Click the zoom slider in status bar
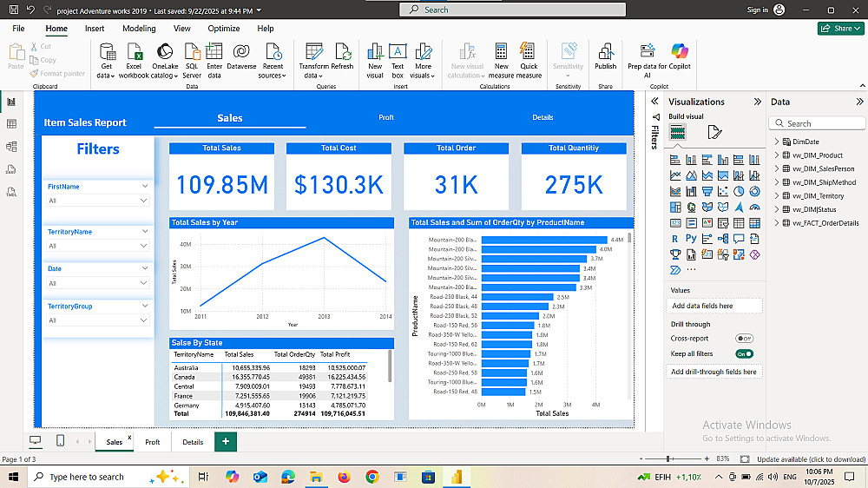This screenshot has width=868, height=488. tap(668, 458)
